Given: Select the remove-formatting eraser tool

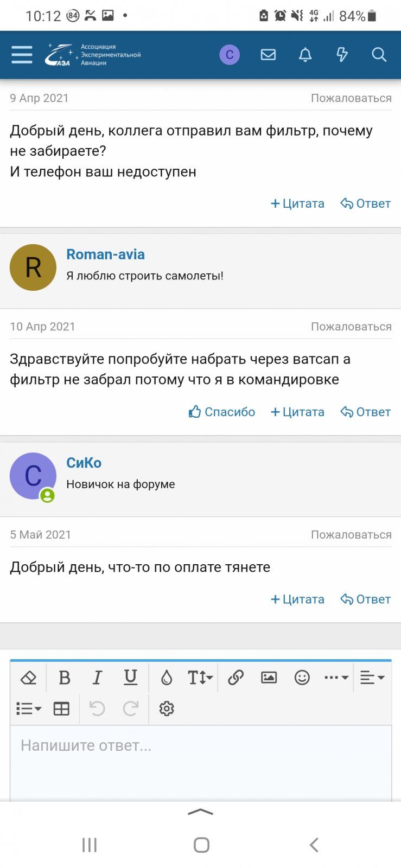Looking at the screenshot, I should click(x=28, y=678).
